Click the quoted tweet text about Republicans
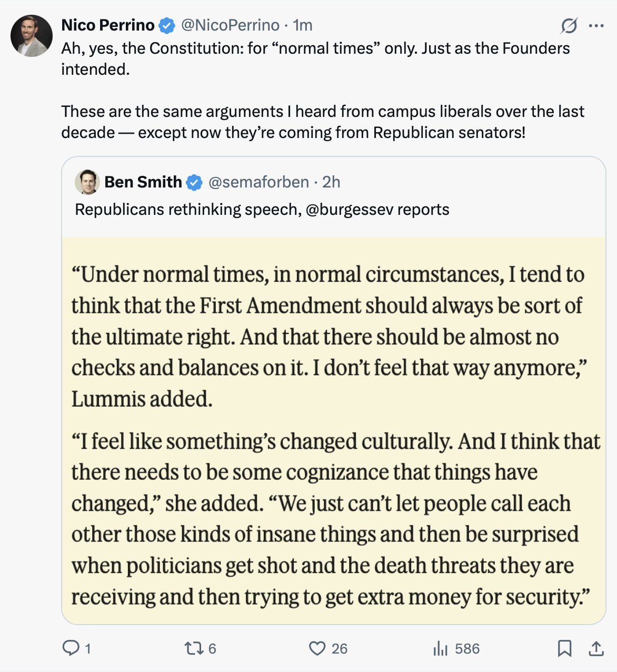 (x=262, y=210)
